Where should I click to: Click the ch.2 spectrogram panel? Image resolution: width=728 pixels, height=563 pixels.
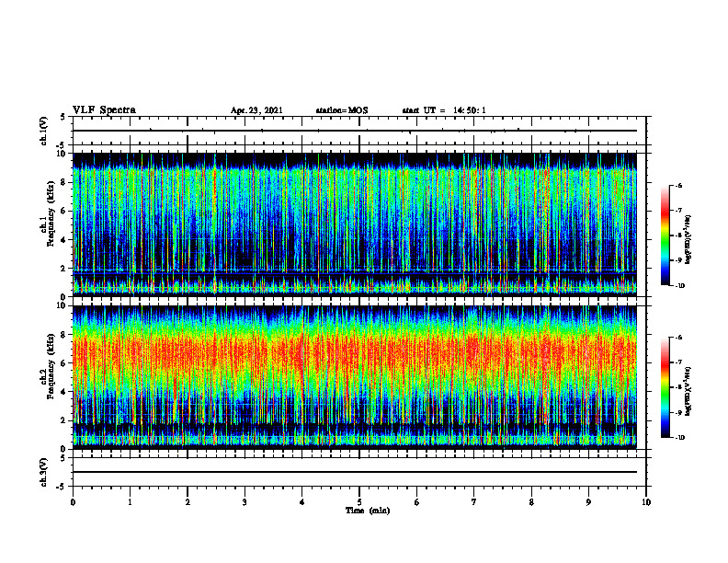[x=355, y=377]
